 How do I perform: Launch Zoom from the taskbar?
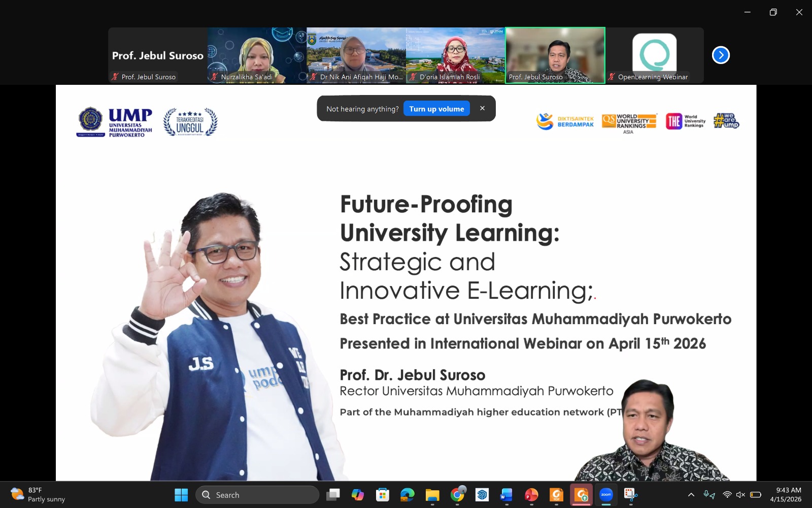[606, 494]
